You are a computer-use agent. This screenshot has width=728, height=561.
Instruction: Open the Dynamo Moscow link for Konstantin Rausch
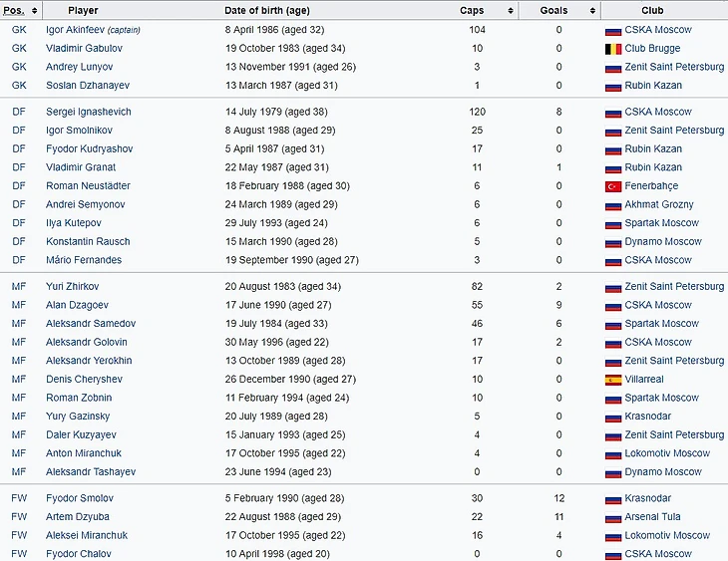coord(663,242)
